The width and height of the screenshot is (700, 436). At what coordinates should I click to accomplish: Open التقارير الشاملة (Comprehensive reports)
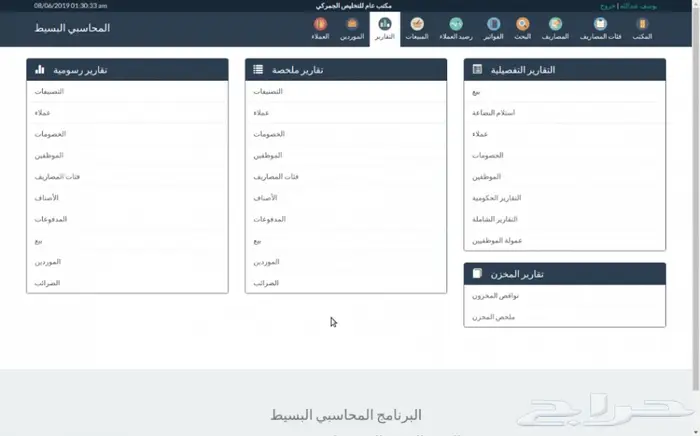[x=495, y=219]
